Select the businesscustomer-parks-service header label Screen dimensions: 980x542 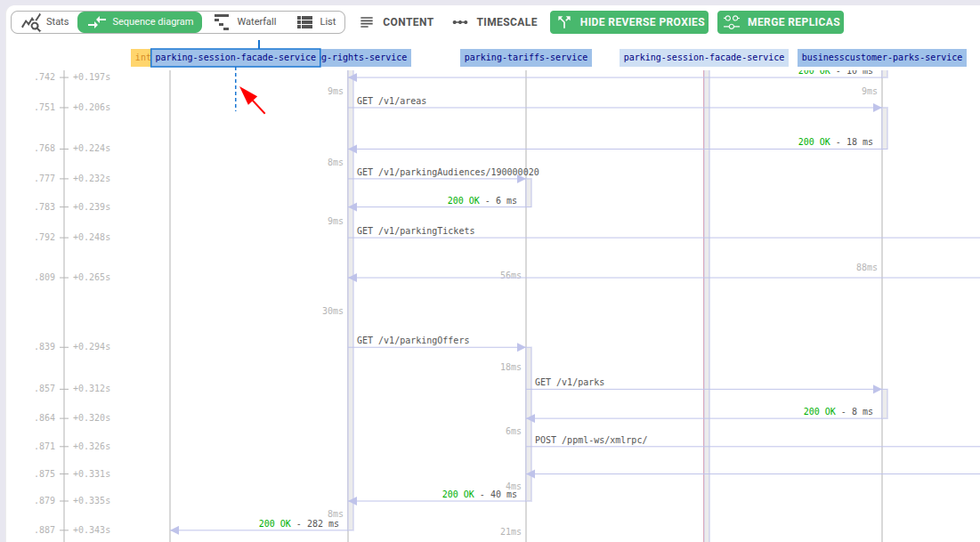881,57
